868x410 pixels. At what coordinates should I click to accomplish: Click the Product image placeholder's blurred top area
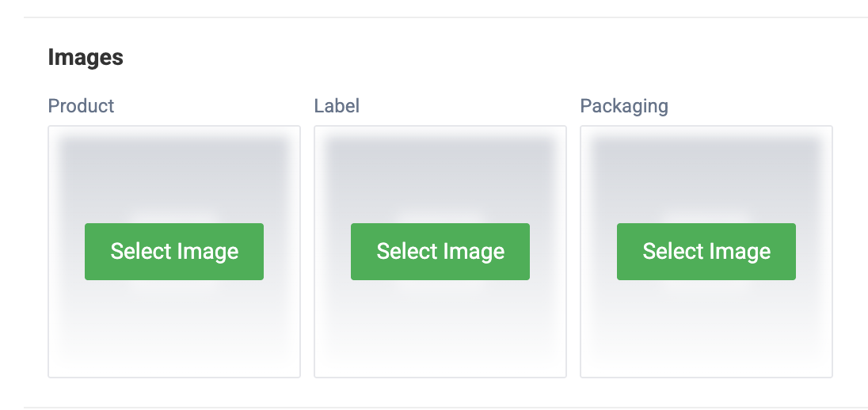pyautogui.click(x=173, y=172)
